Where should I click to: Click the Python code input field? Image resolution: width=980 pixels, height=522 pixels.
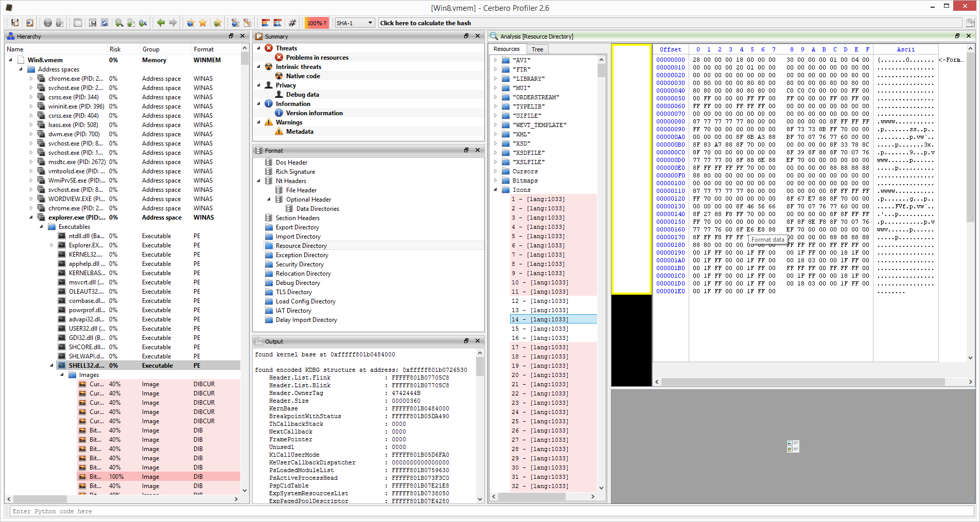point(492,511)
